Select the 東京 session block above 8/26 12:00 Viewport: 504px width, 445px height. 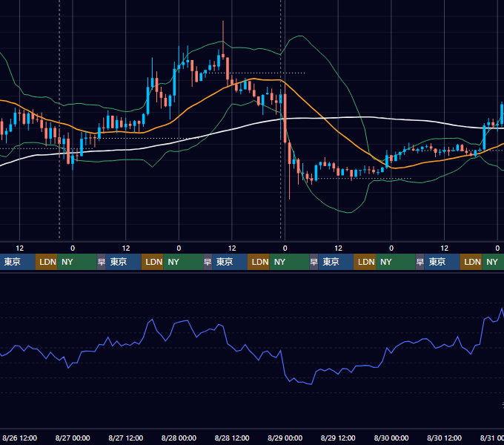click(17, 262)
